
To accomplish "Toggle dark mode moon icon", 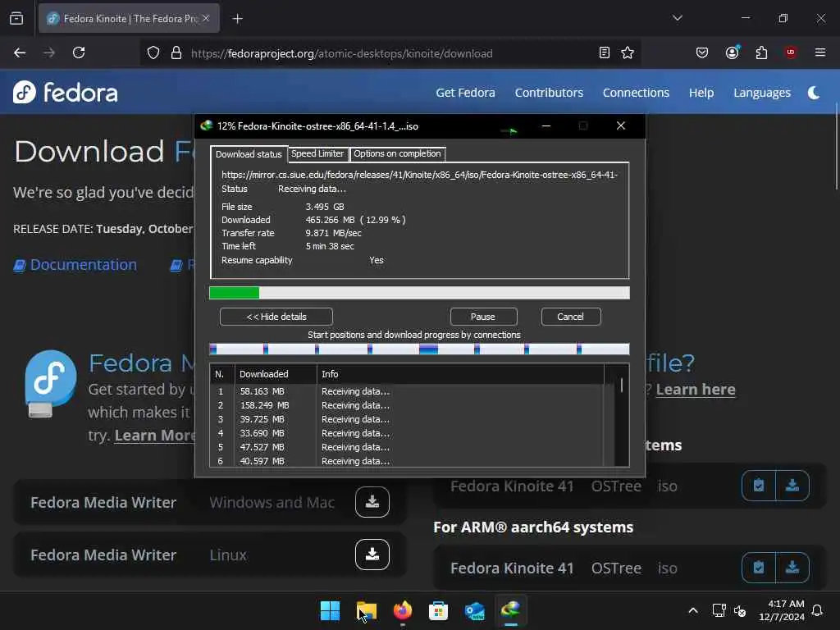I will (814, 93).
